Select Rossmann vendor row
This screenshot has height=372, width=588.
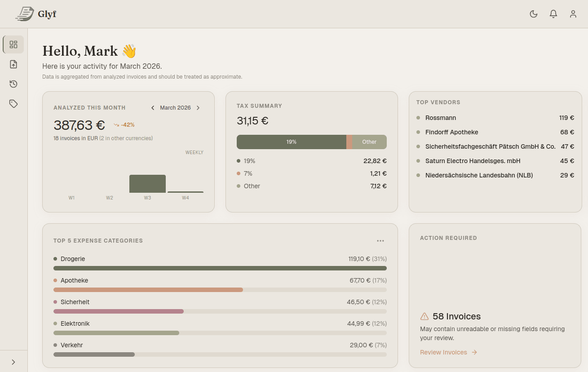point(495,118)
